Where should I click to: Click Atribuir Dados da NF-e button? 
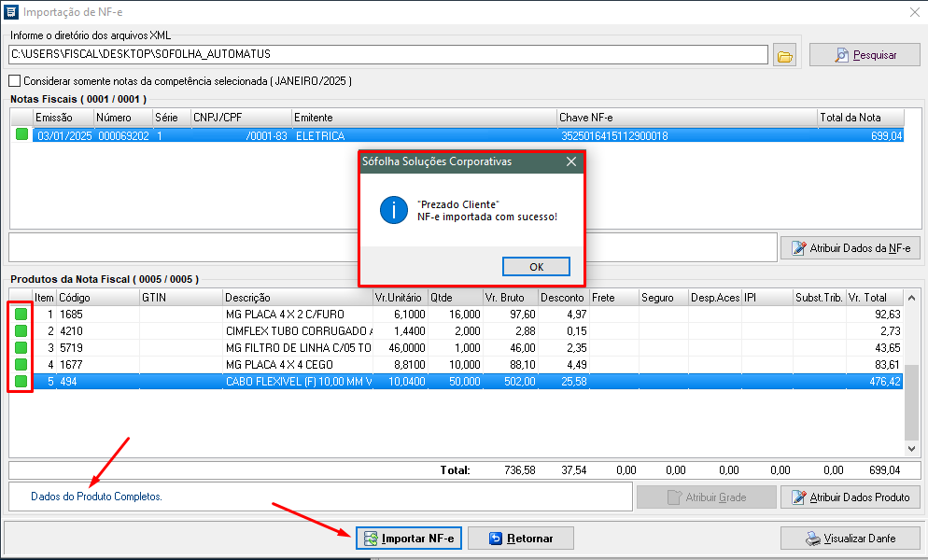851,248
